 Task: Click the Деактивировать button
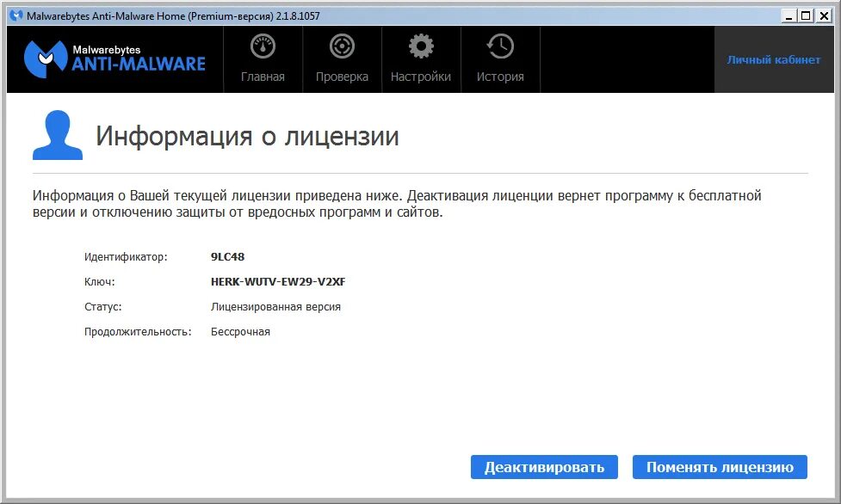click(544, 467)
